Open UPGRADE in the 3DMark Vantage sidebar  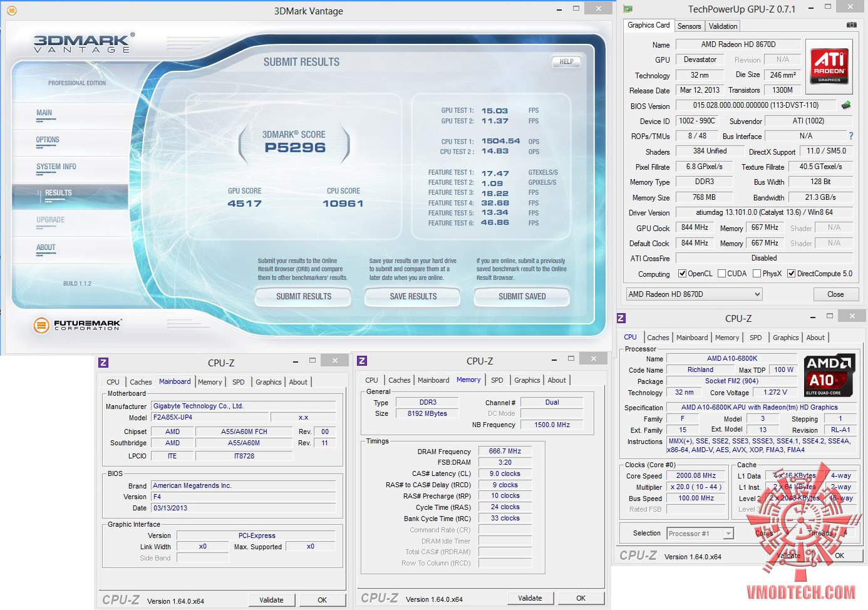(51, 220)
